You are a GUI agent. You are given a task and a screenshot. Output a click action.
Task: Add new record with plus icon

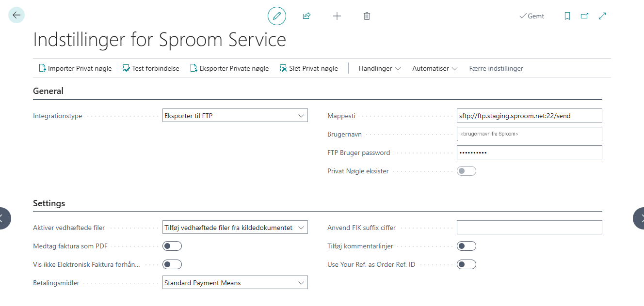(337, 16)
